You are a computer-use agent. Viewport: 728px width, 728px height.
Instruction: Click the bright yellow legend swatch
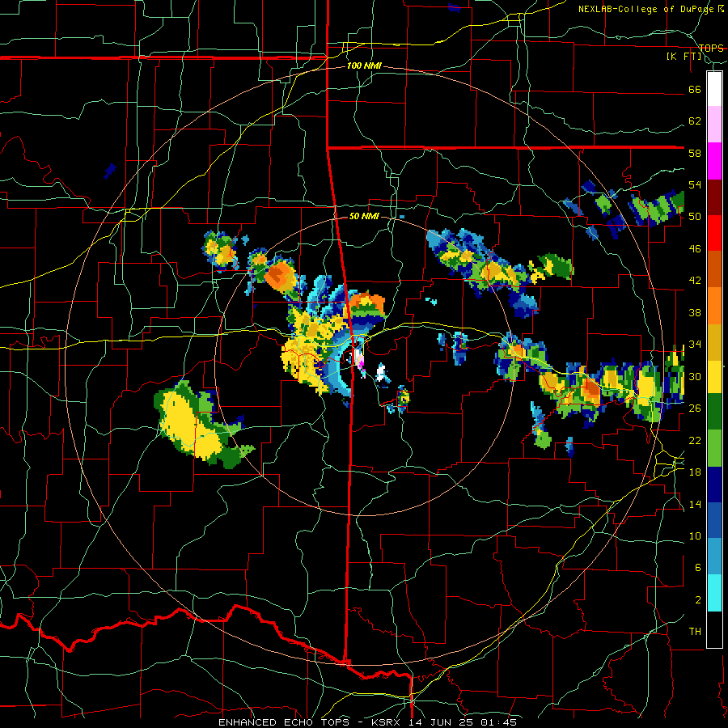point(714,376)
